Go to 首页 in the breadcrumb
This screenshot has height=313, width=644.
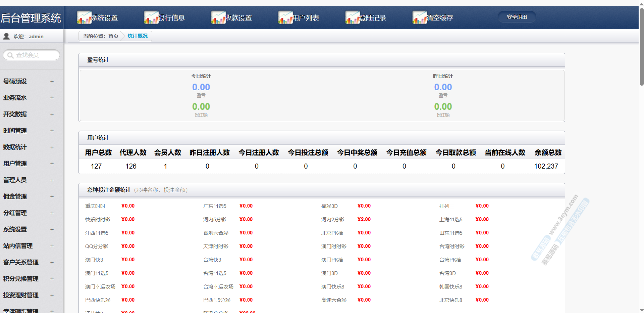click(x=113, y=36)
